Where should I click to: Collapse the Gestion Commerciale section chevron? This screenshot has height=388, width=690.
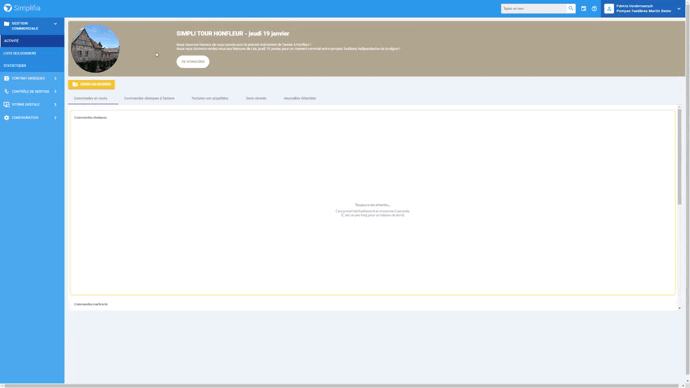coord(55,24)
